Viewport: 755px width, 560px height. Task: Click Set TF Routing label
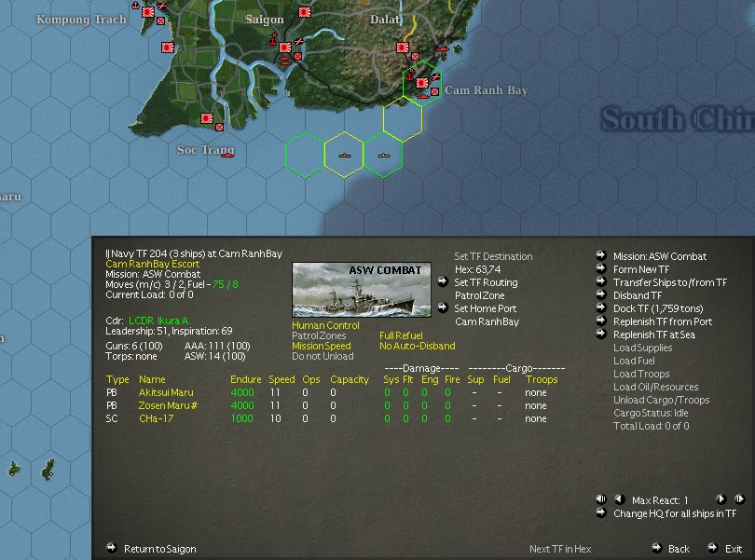point(486,282)
